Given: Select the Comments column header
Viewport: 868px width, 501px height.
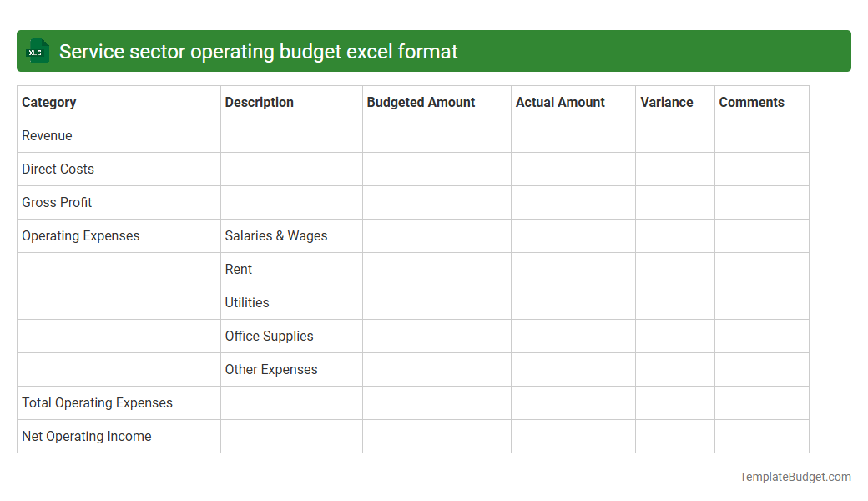Looking at the screenshot, I should click(x=751, y=102).
